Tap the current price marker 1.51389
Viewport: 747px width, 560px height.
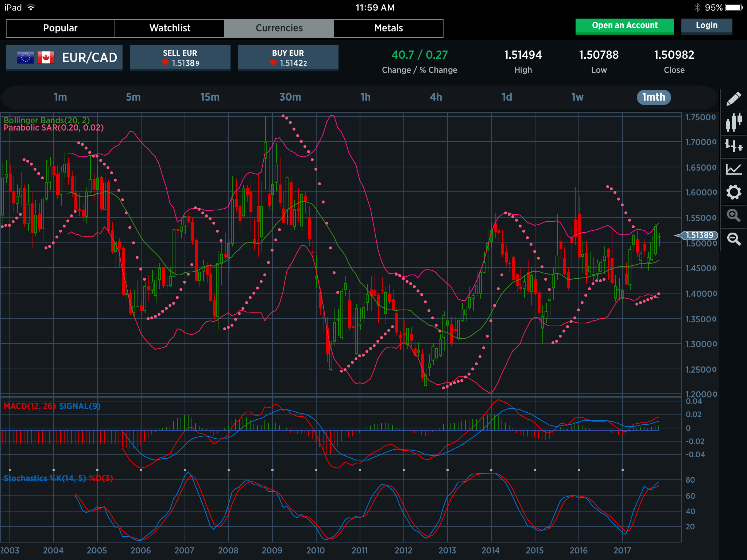697,235
